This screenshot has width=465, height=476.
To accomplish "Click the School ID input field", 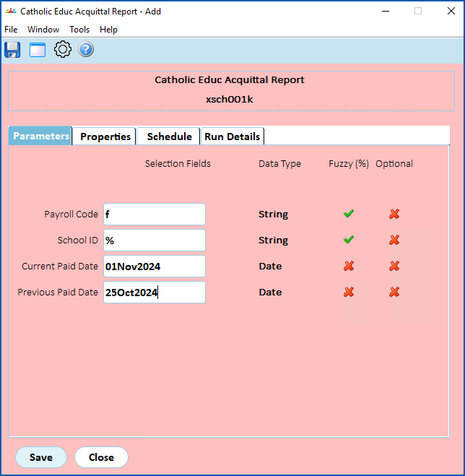I will tap(155, 240).
